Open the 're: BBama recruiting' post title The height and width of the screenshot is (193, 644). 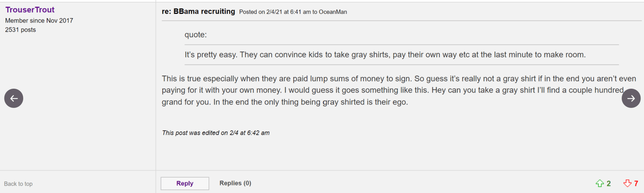coord(198,11)
